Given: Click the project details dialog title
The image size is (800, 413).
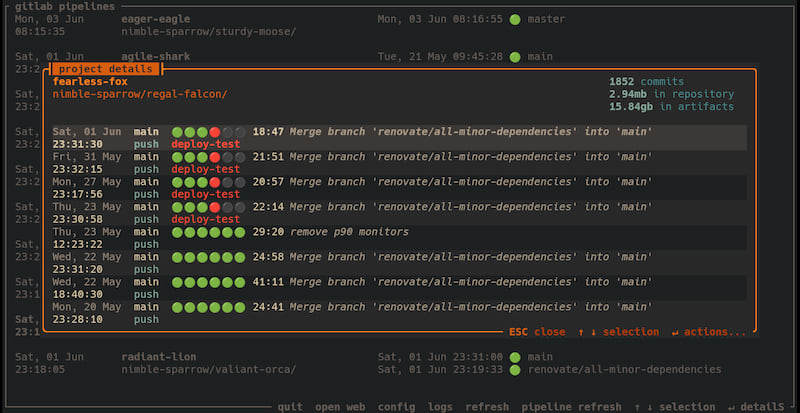Looking at the screenshot, I should (x=106, y=69).
